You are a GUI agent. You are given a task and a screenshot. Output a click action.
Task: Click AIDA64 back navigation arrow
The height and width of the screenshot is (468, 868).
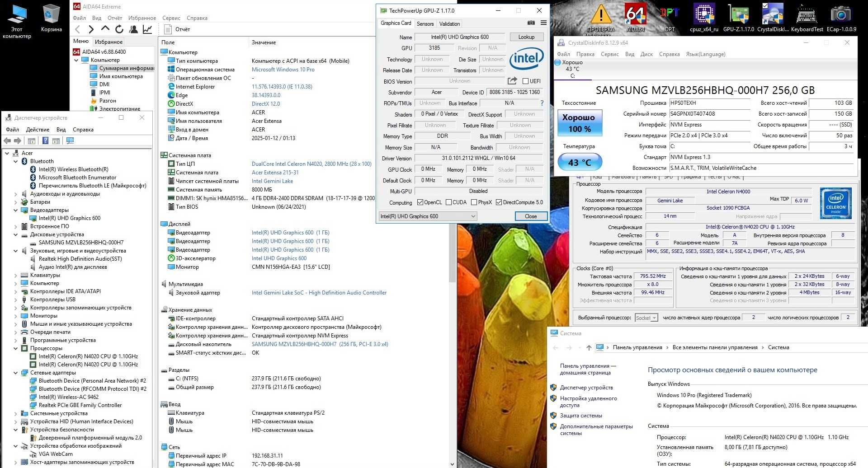click(77, 29)
